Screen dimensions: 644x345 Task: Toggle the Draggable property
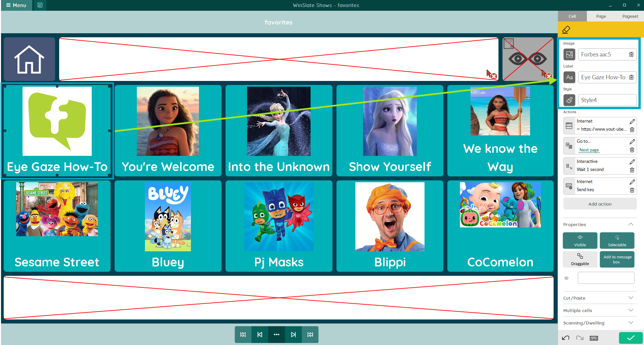[x=580, y=259]
